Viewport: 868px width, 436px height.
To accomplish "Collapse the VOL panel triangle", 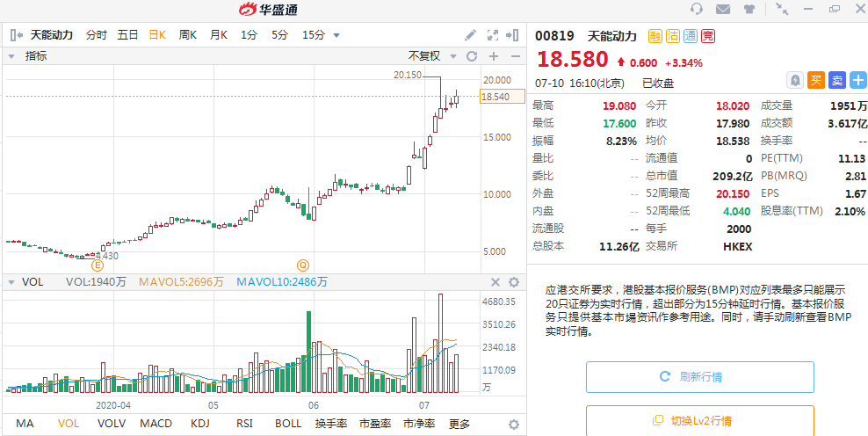I will (x=11, y=282).
